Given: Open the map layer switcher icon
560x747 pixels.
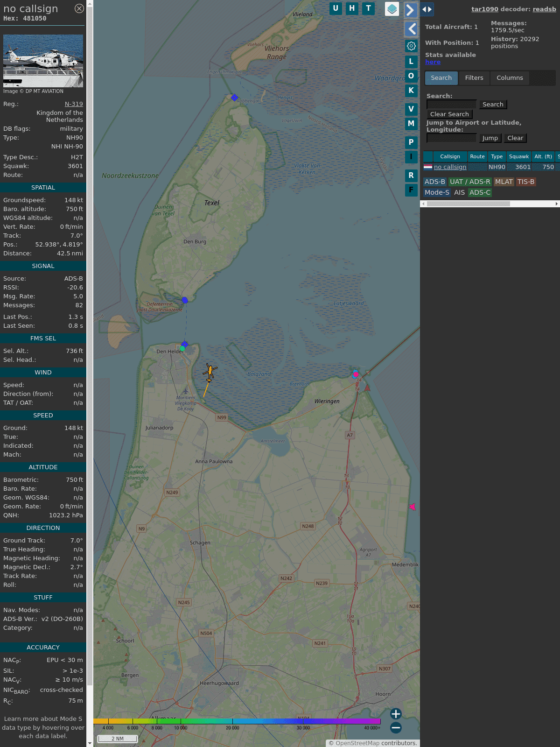Looking at the screenshot, I should click(x=392, y=9).
